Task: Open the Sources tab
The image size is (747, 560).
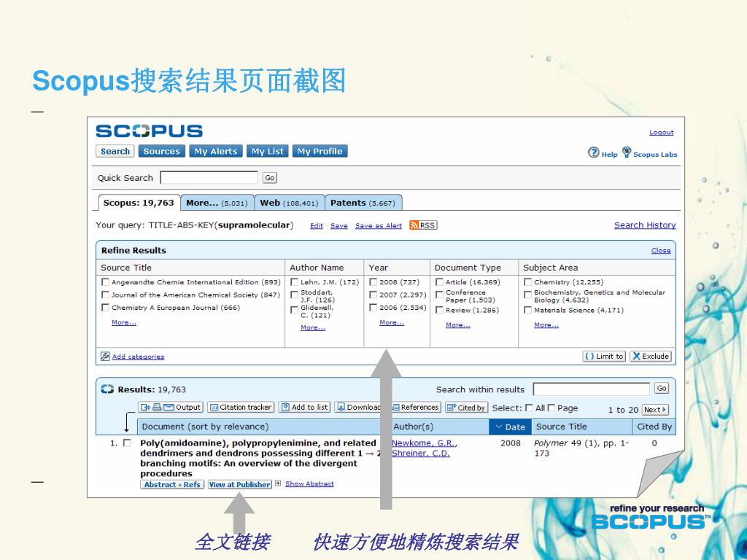Action: (x=162, y=152)
